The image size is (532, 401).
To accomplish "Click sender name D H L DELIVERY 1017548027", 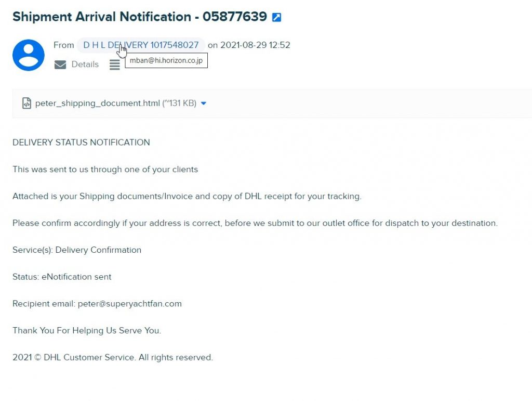I will click(141, 45).
